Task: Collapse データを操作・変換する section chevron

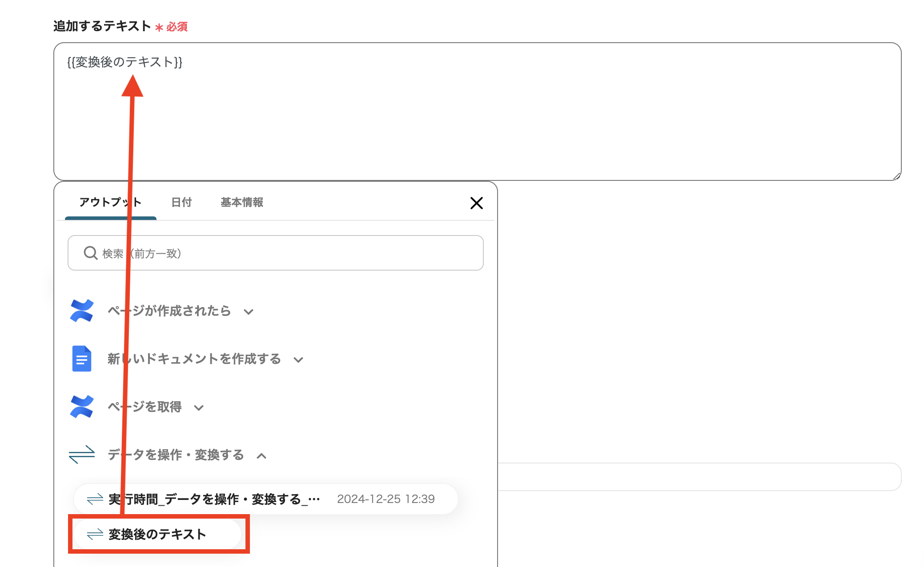Action: click(261, 456)
